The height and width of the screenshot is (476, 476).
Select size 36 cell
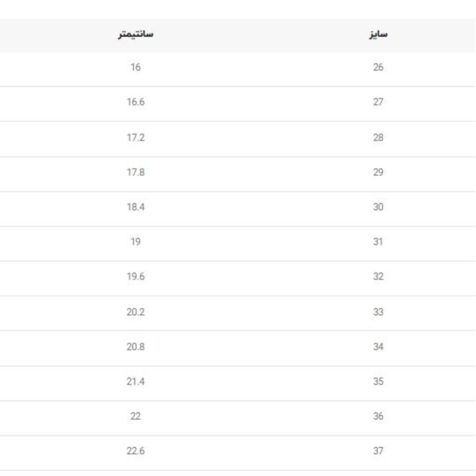tap(378, 416)
